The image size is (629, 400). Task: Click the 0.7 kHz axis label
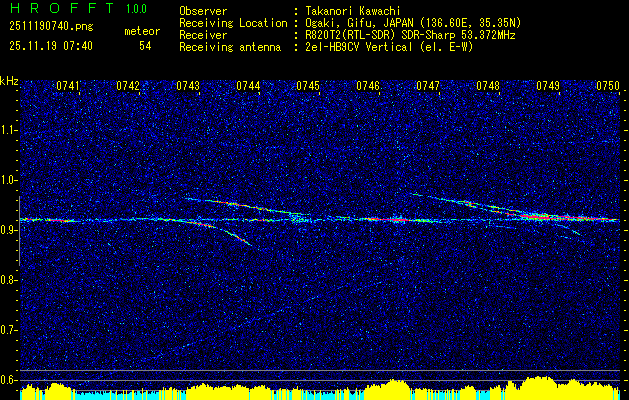click(9, 330)
